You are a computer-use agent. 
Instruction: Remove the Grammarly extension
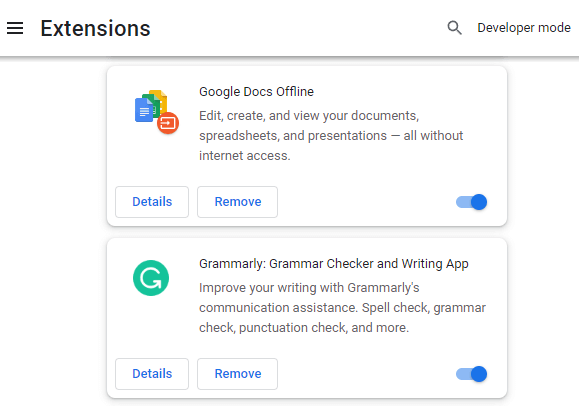pos(237,374)
